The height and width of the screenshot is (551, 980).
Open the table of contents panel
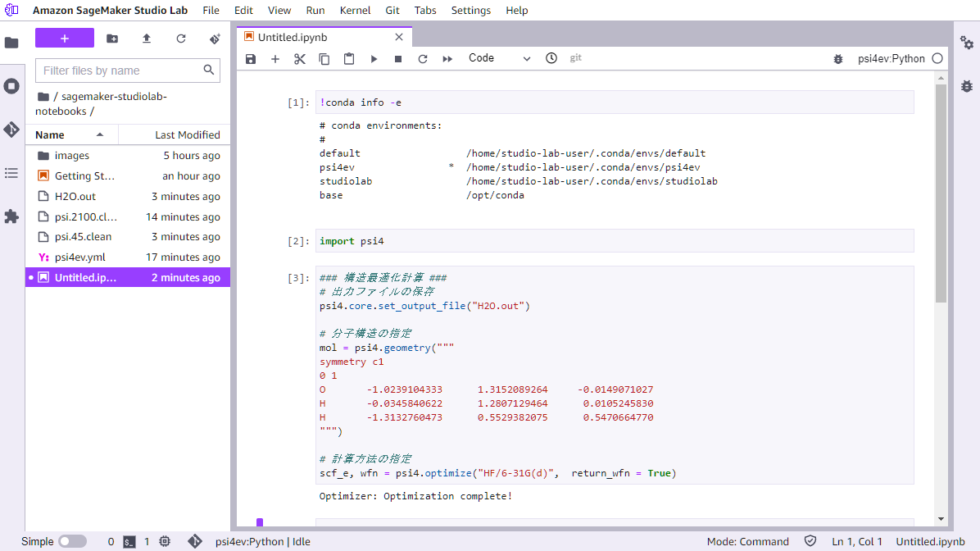(11, 173)
